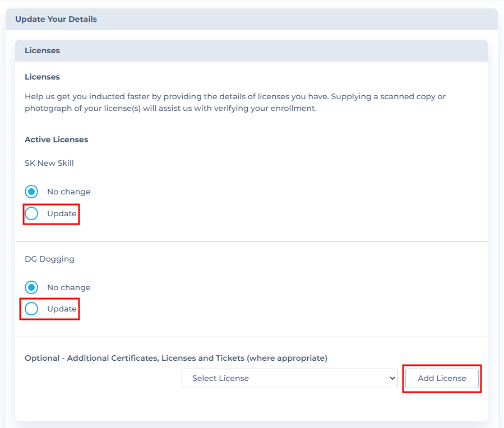Click the DG Dogging license name
The height and width of the screenshot is (428, 504).
point(49,259)
